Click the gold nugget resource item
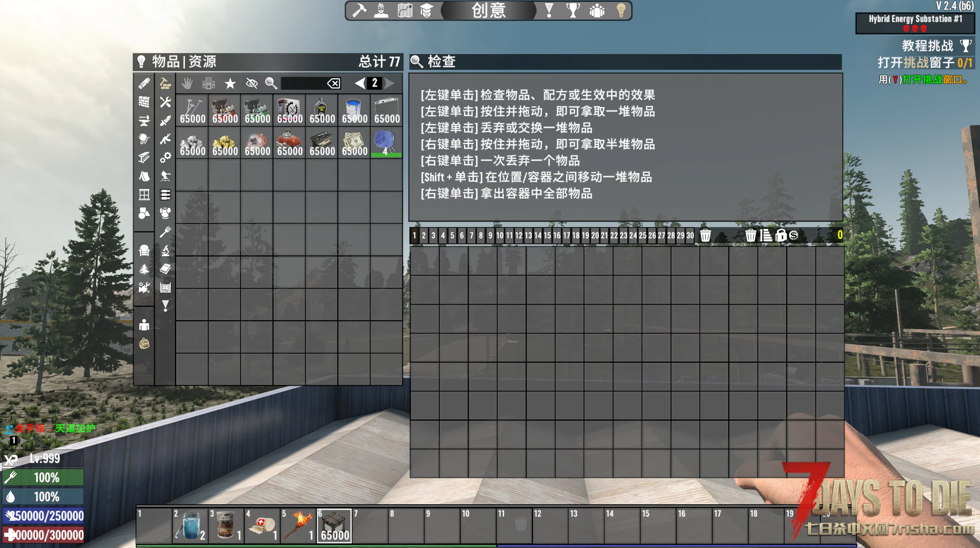 click(225, 143)
